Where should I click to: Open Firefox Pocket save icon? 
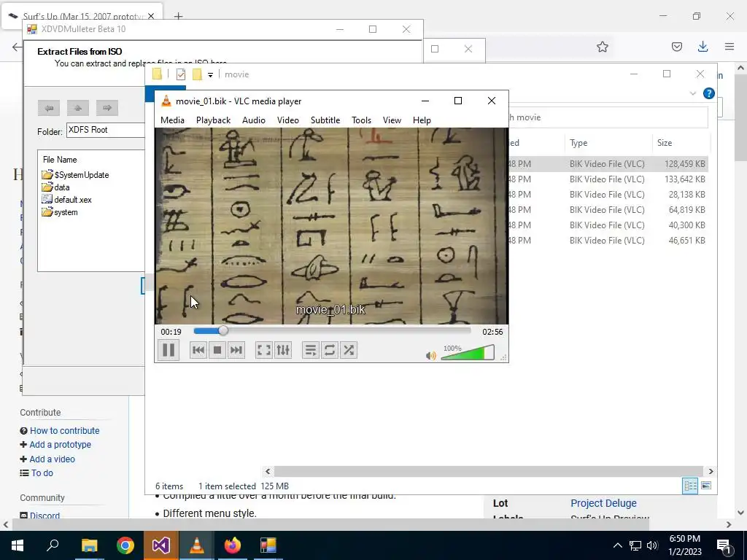pos(676,47)
